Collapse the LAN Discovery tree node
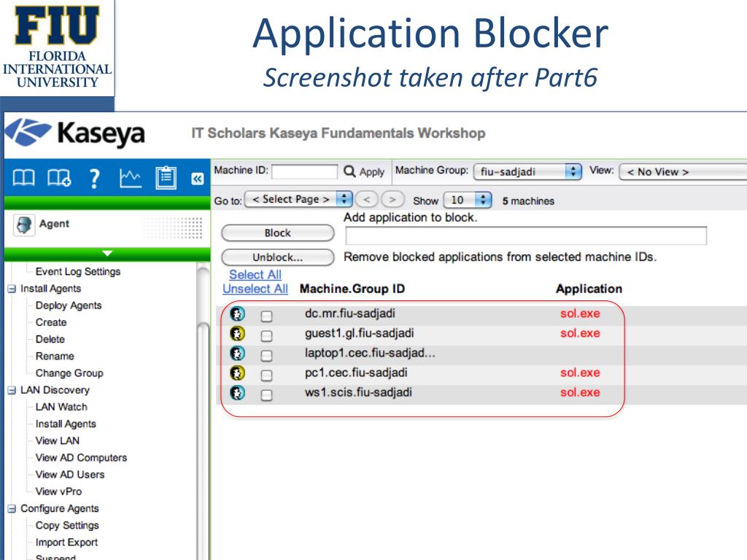The height and width of the screenshot is (560, 747). pos(12,391)
